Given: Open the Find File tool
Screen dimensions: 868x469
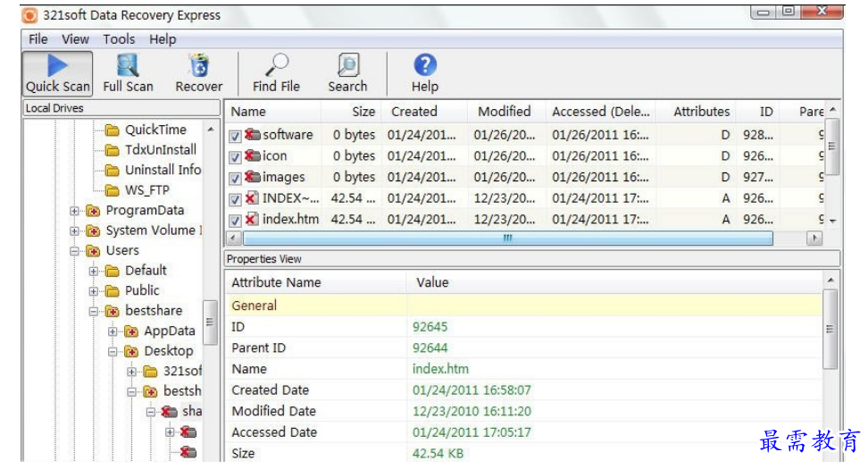Looking at the screenshot, I should [276, 73].
